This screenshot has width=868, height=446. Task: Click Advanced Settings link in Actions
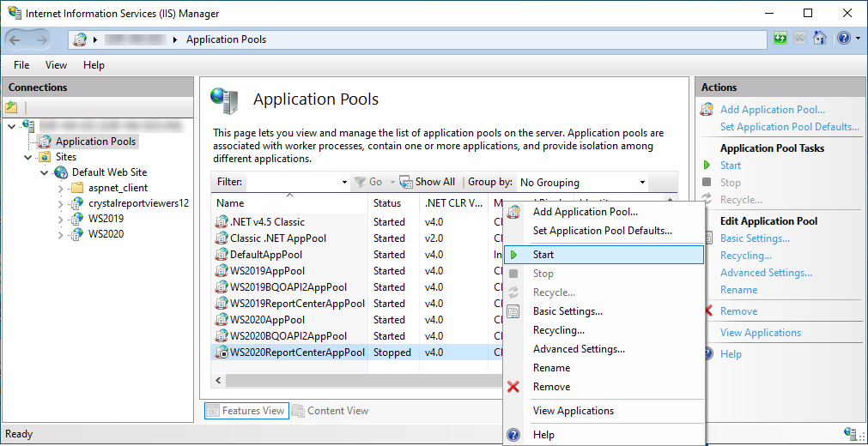(766, 273)
